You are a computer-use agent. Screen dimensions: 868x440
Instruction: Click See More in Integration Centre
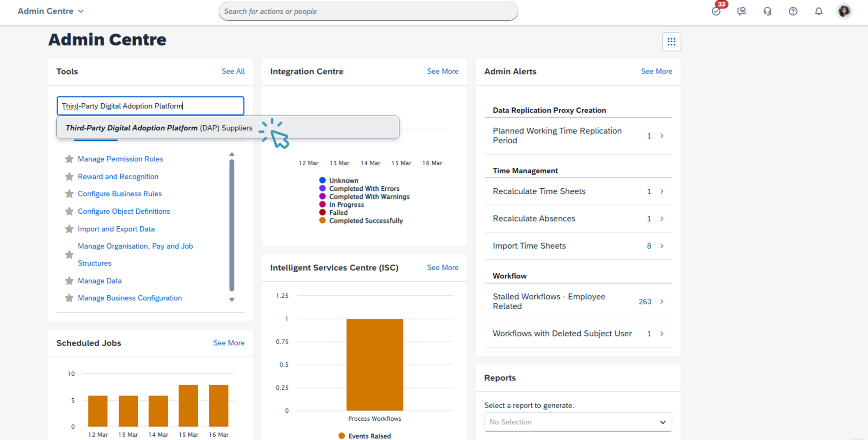[442, 71]
